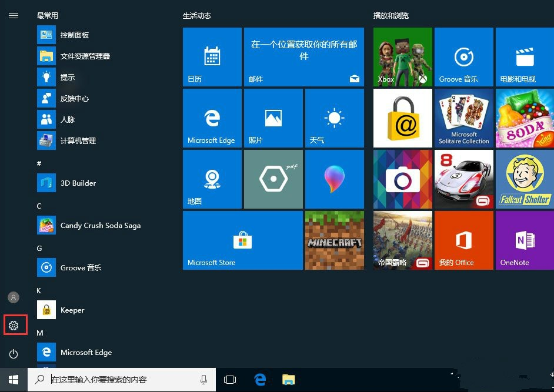Open the user account avatar icon
This screenshot has height=392, width=554.
(14, 297)
